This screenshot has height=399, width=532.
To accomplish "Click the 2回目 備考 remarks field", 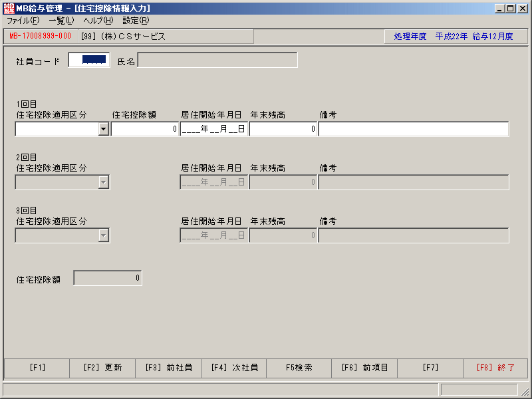I will [x=414, y=182].
